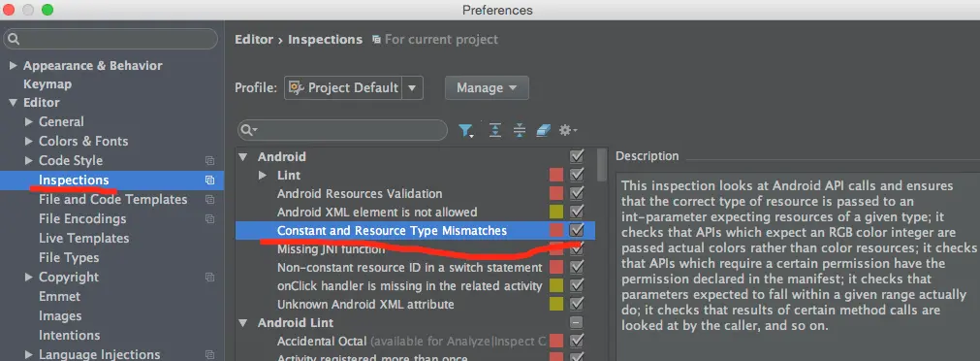
Task: Open Live Templates settings page
Action: [83, 239]
